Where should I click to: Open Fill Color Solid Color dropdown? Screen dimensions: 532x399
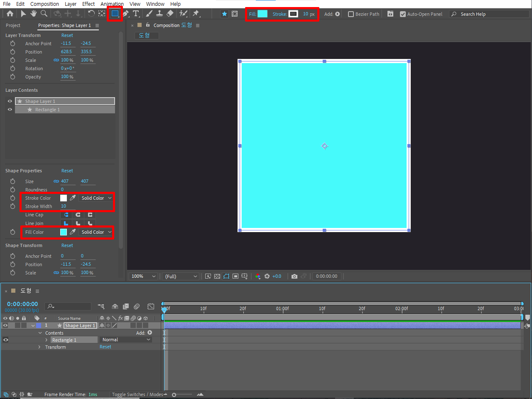click(x=96, y=232)
